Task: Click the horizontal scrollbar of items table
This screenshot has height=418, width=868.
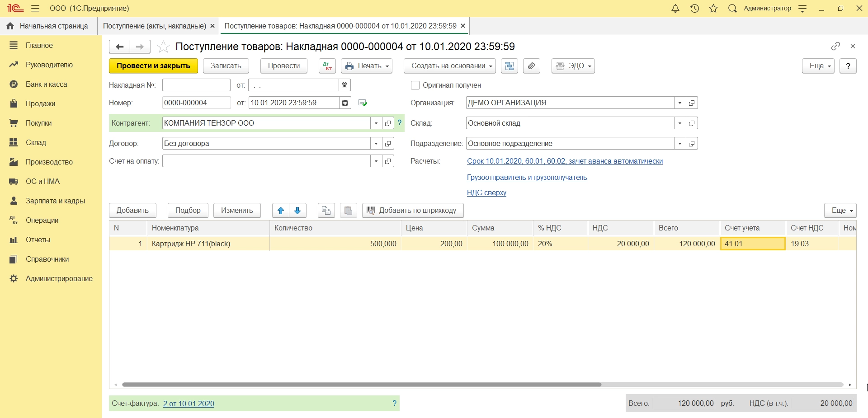Action: (362, 385)
